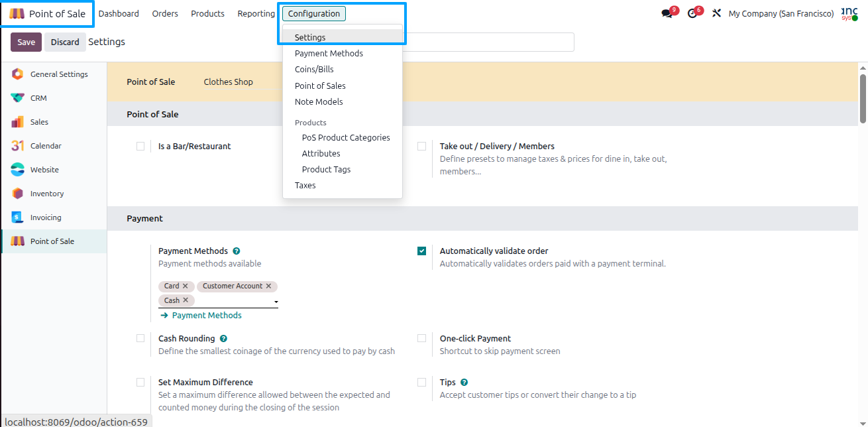This screenshot has width=868, height=427.
Task: Click the General Settings sidebar icon
Action: (18, 74)
